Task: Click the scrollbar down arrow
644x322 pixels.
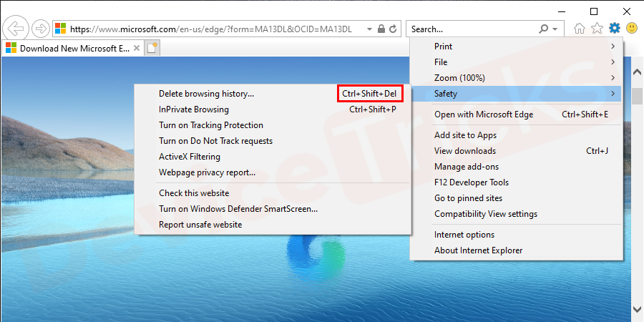Action: pos(637,309)
